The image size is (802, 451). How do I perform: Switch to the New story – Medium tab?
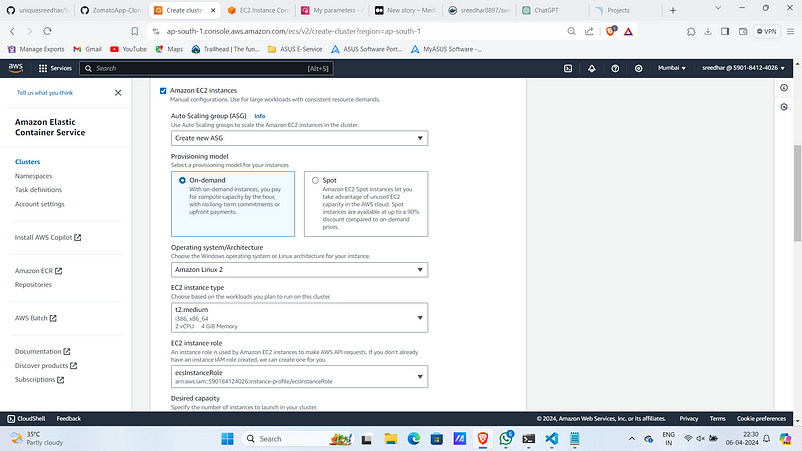tap(406, 10)
